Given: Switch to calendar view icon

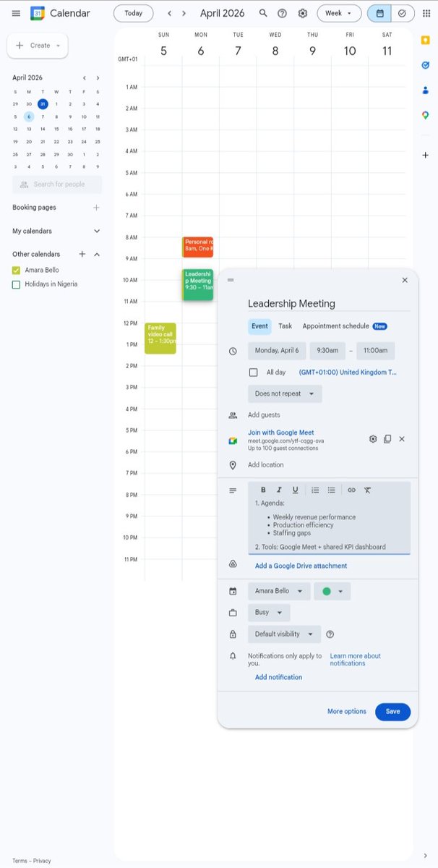Looking at the screenshot, I should pyautogui.click(x=379, y=13).
